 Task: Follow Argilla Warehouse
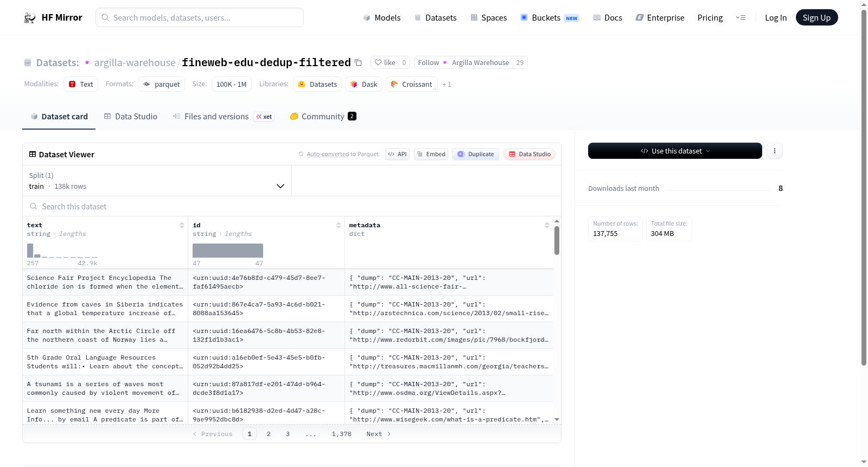tap(463, 62)
